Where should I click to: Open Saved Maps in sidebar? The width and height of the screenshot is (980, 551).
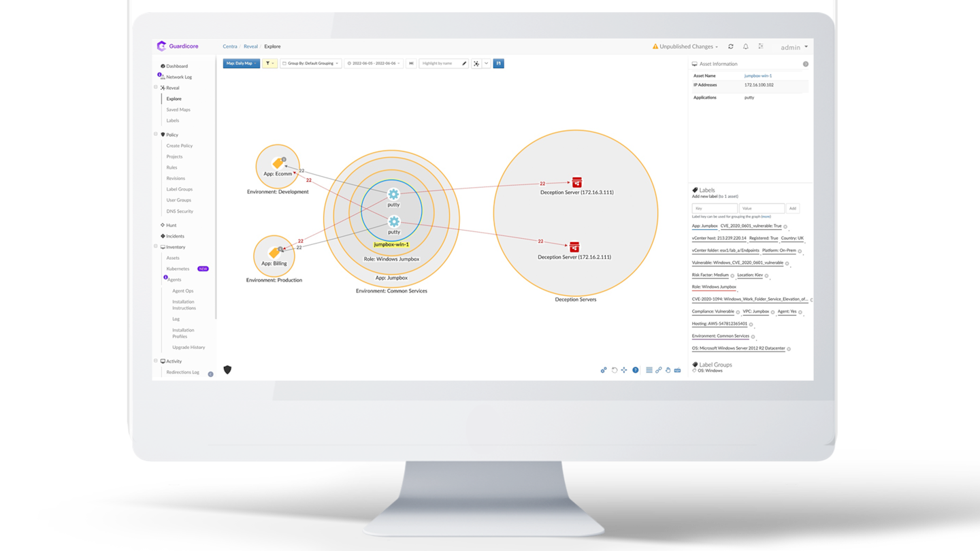178,110
